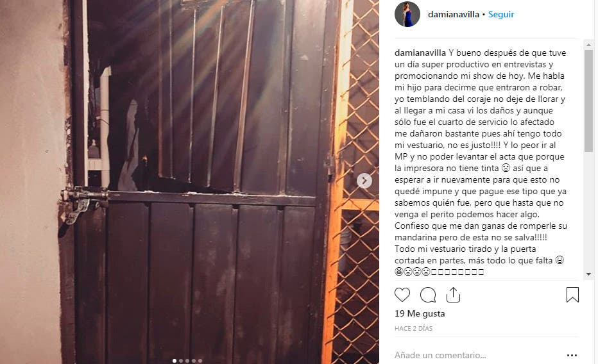Open the damianavilla username in header
This screenshot has height=364, width=598.
454,15
